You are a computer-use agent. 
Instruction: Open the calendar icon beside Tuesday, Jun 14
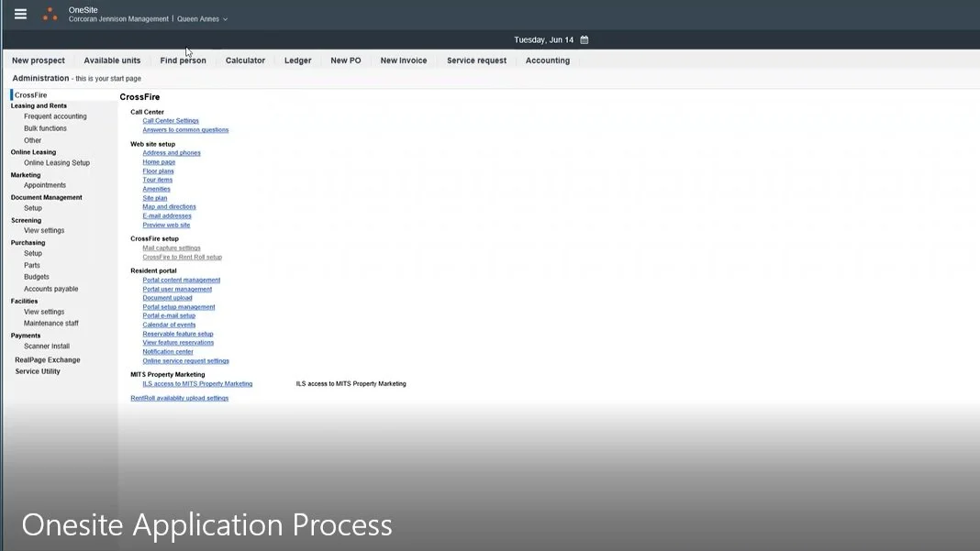(585, 40)
